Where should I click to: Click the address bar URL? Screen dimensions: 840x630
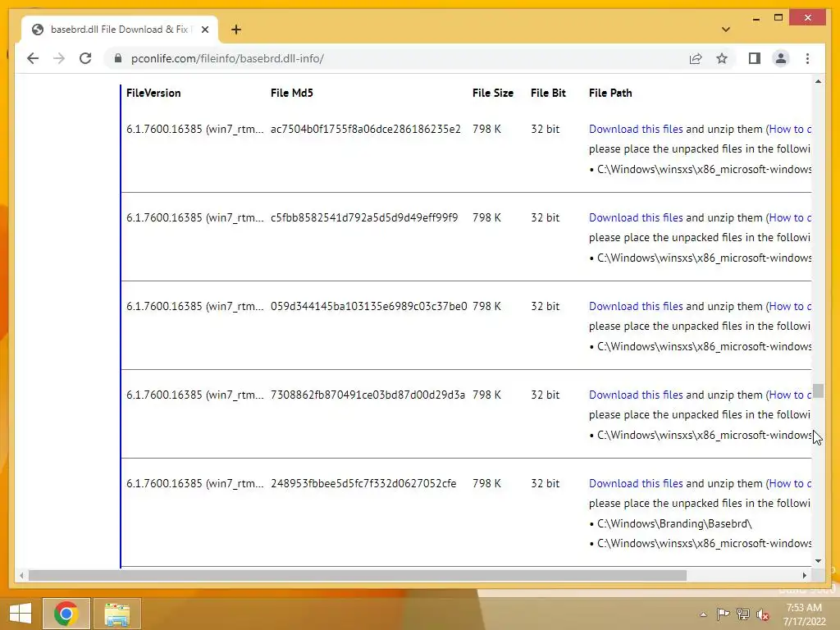(227, 58)
